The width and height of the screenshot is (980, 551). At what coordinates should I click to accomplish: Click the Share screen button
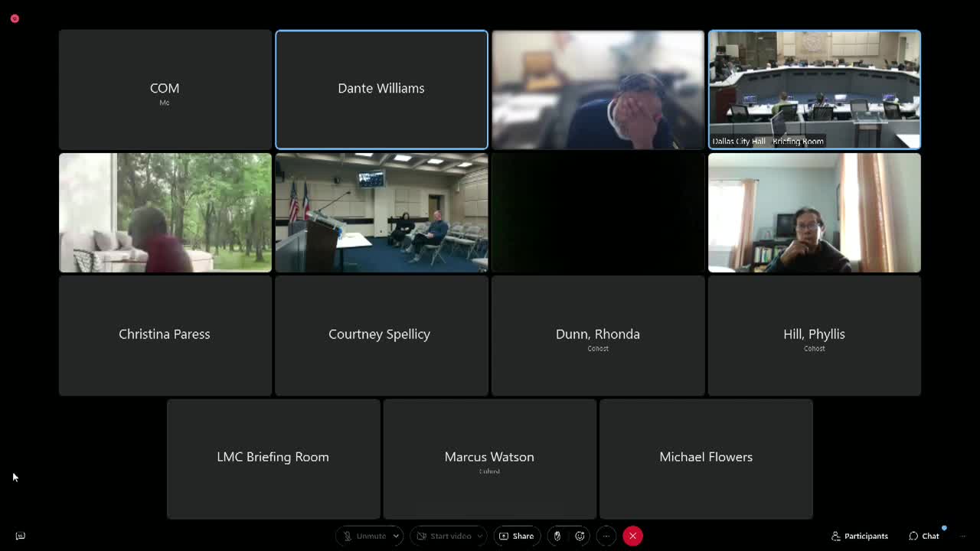[x=517, y=536]
